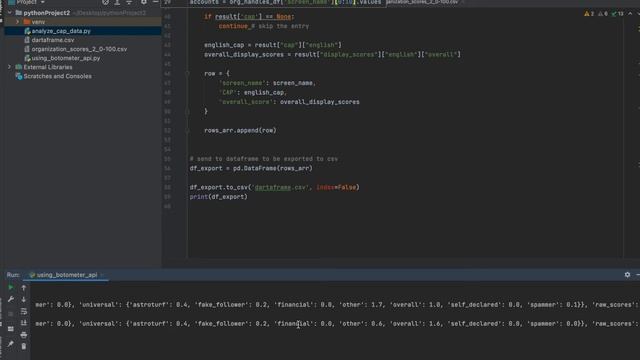Click the fold marker at rows_arr.append line
This screenshot has width=640, height=360.
187,131
